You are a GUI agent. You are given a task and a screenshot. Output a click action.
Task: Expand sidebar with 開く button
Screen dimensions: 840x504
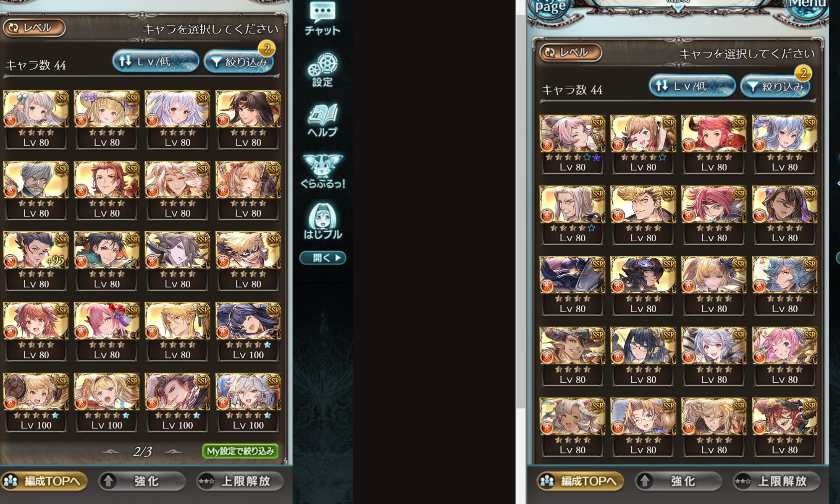pos(323,258)
